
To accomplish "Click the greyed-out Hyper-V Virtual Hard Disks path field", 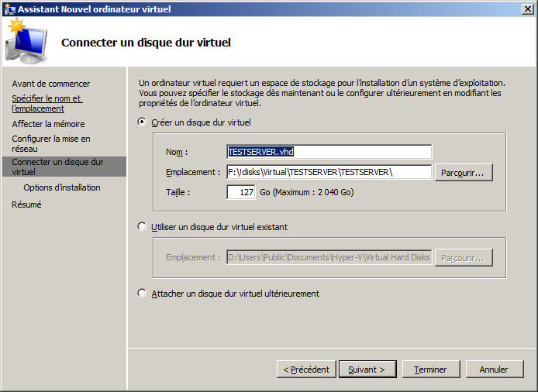I will click(329, 257).
